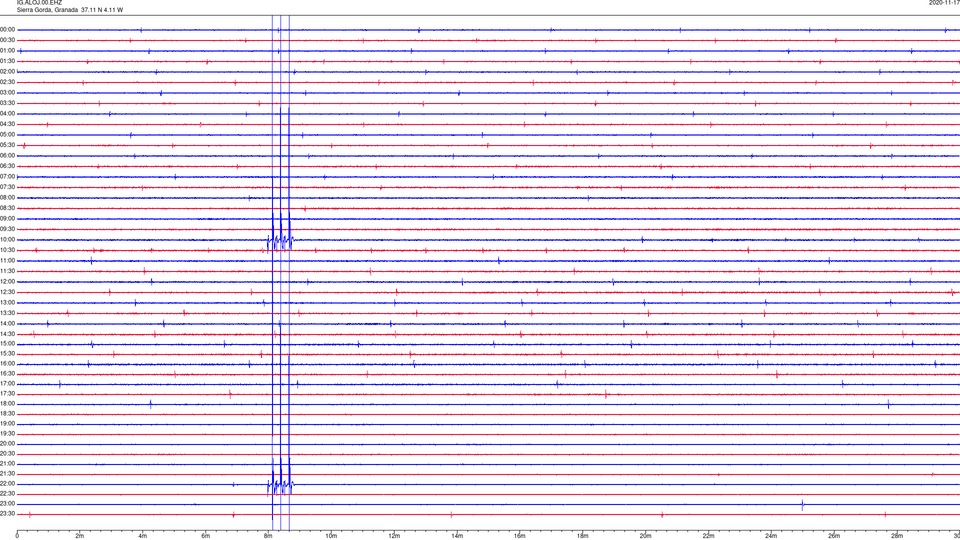Pick the 15:30 time label
This screenshot has width=960, height=540.
tap(7, 353)
